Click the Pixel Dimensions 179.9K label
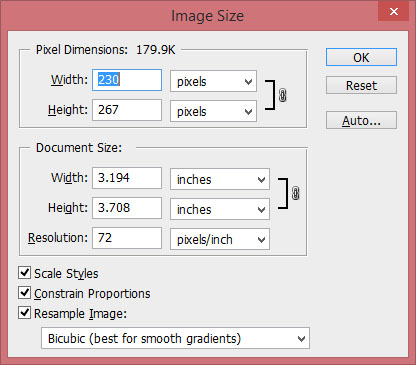The width and height of the screenshot is (416, 365). tap(105, 50)
